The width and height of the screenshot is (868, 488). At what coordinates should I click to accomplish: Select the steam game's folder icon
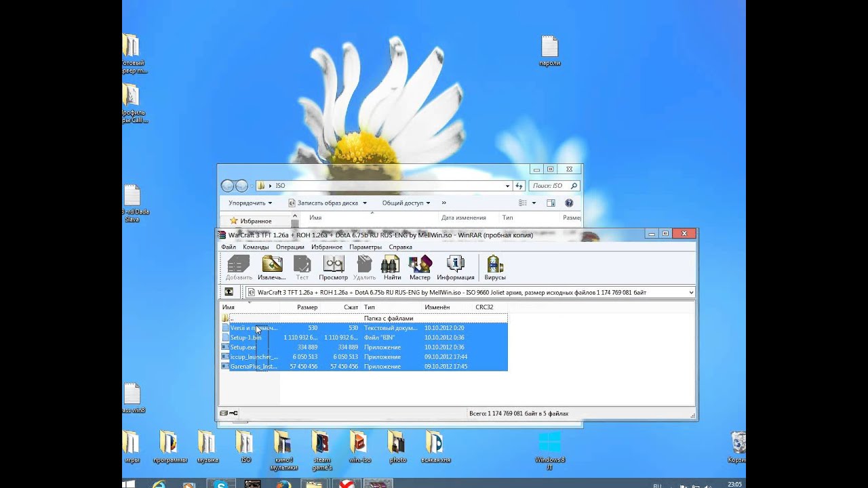click(321, 449)
